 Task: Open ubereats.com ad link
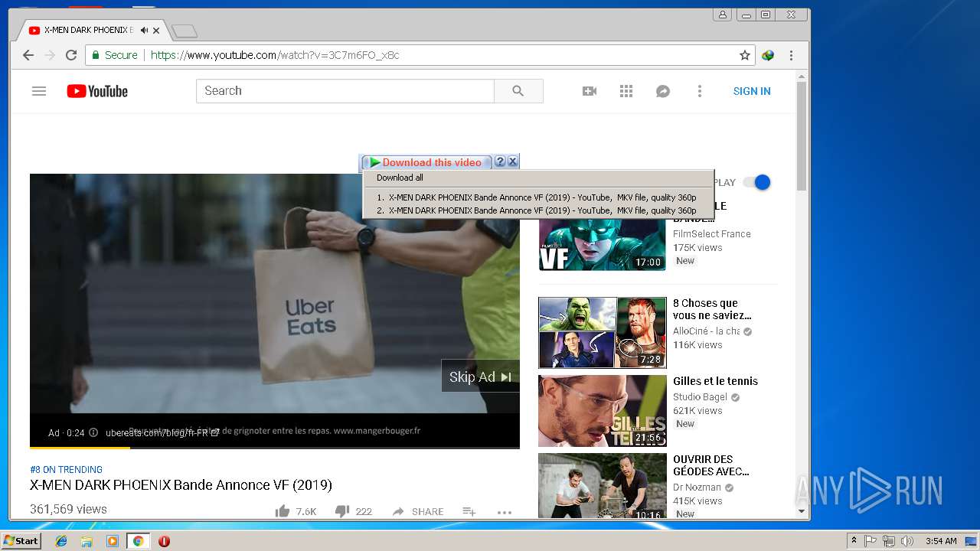click(x=162, y=432)
